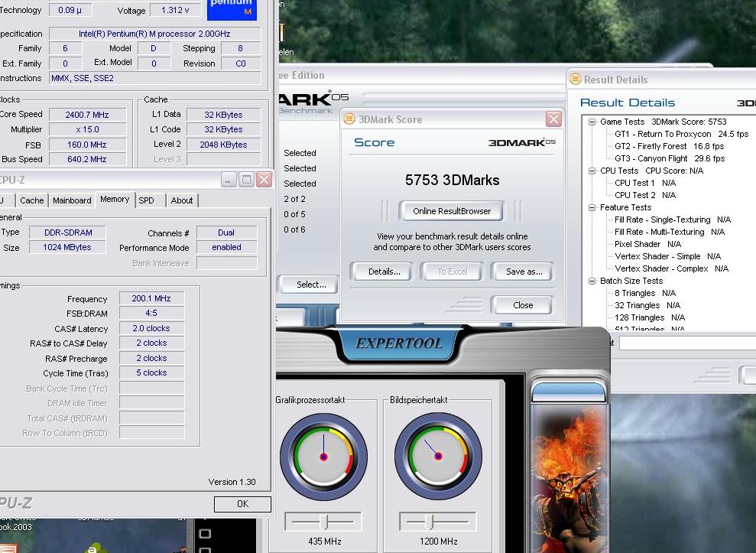
Task: Select CPU Test 1 tree row
Action: (645, 183)
